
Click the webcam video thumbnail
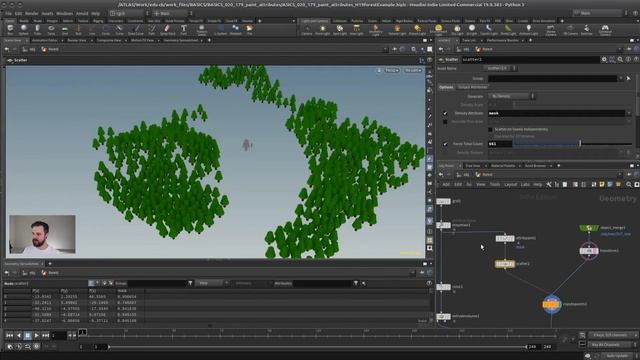pyautogui.click(x=42, y=234)
